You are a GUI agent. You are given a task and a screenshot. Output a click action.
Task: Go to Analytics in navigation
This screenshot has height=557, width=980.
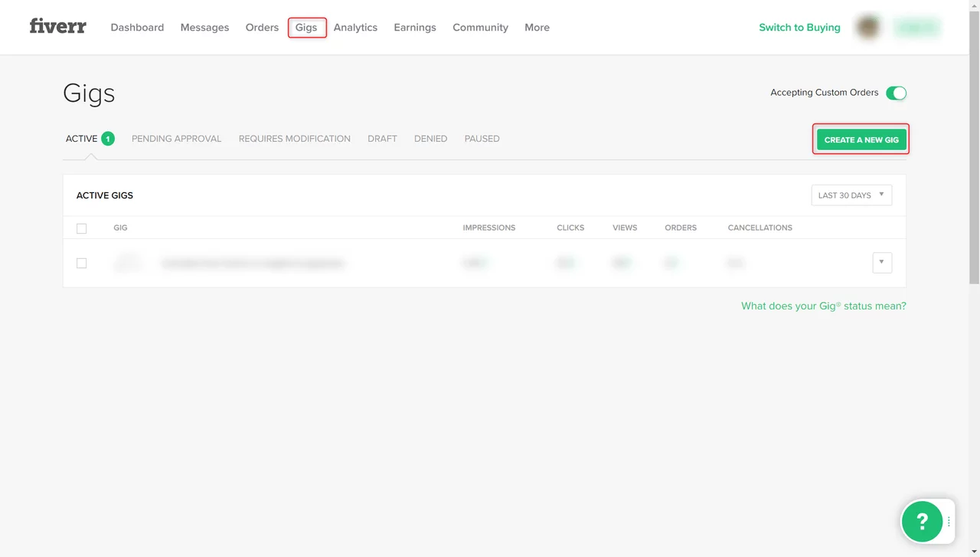(x=355, y=28)
